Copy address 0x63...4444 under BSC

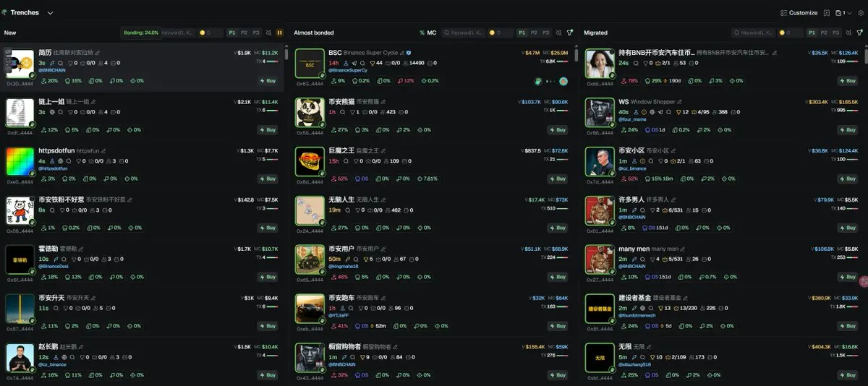coord(310,85)
